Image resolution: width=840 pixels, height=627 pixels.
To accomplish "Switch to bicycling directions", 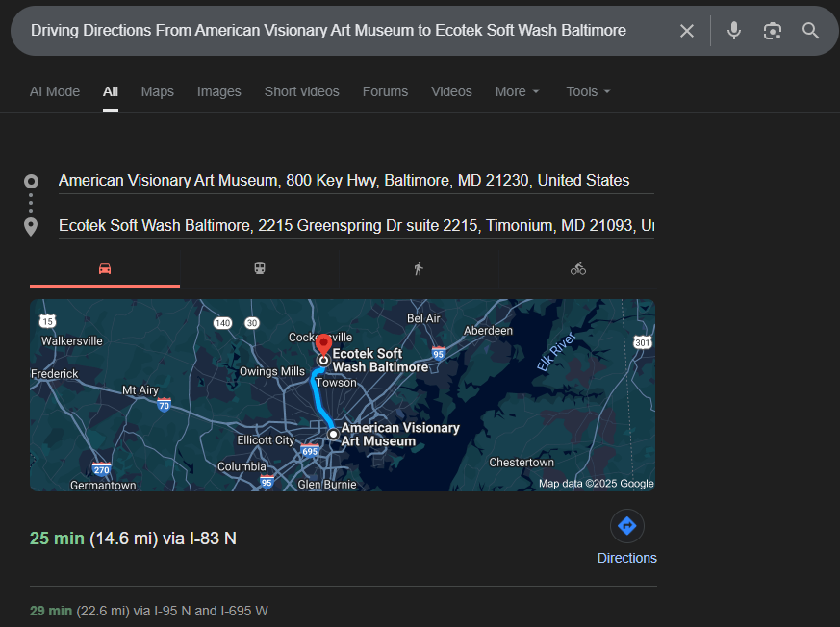I will [x=577, y=269].
